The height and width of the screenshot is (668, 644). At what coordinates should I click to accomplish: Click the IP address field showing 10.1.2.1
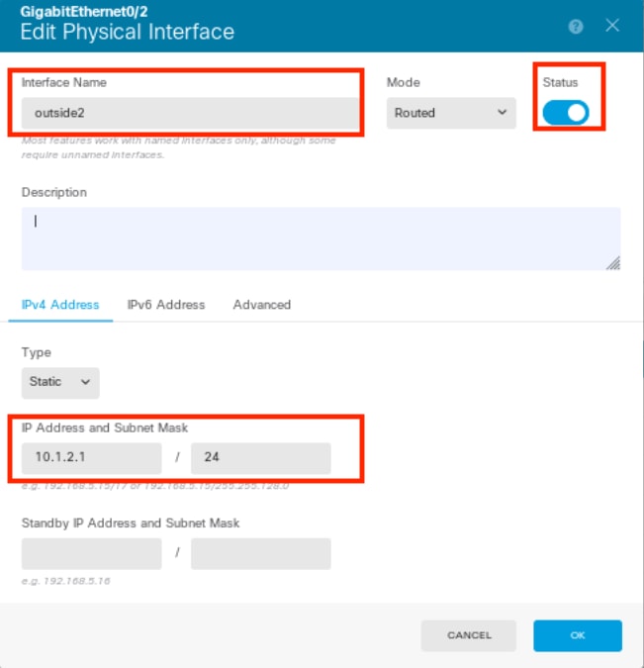(92, 458)
